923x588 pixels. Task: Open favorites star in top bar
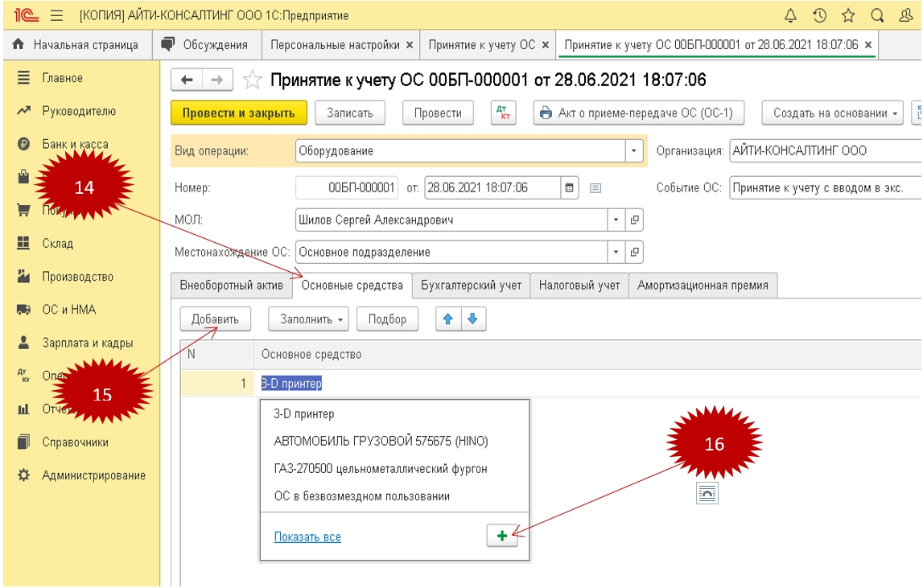pos(848,15)
